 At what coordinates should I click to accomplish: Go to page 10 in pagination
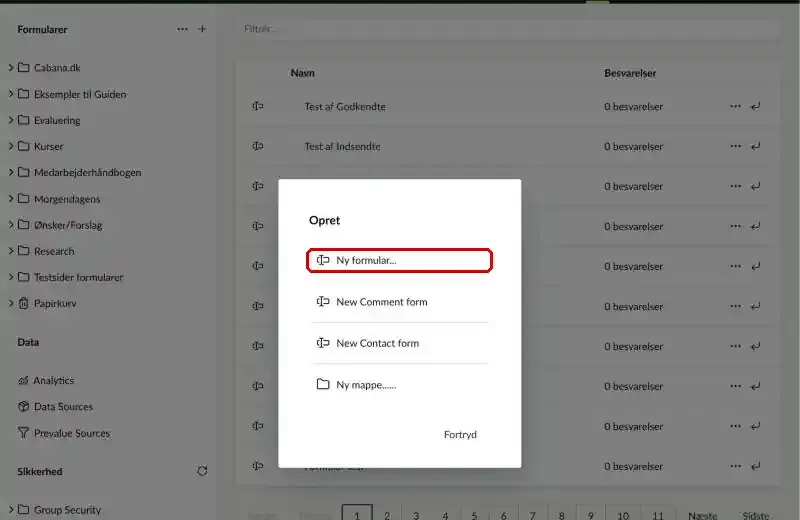(x=622, y=514)
